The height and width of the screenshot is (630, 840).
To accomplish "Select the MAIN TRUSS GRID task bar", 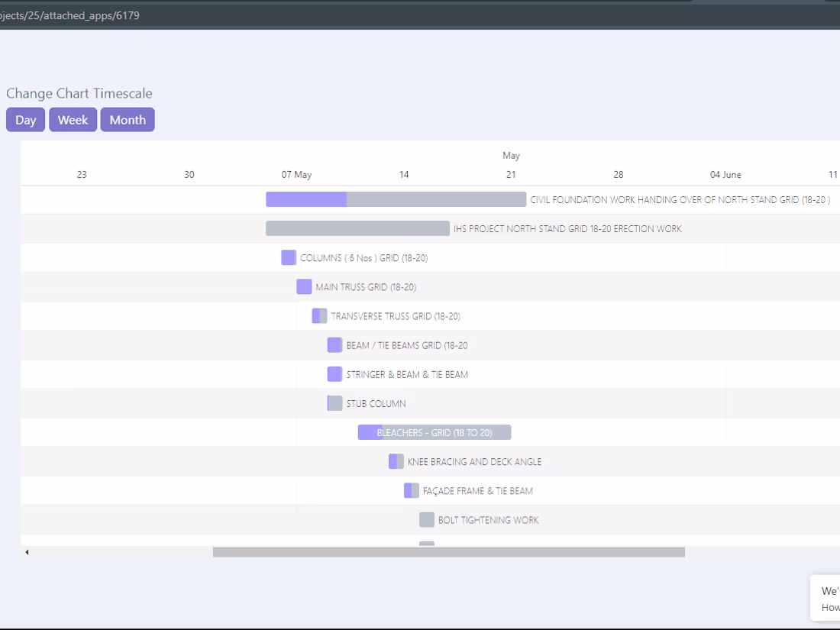I will 303,286.
